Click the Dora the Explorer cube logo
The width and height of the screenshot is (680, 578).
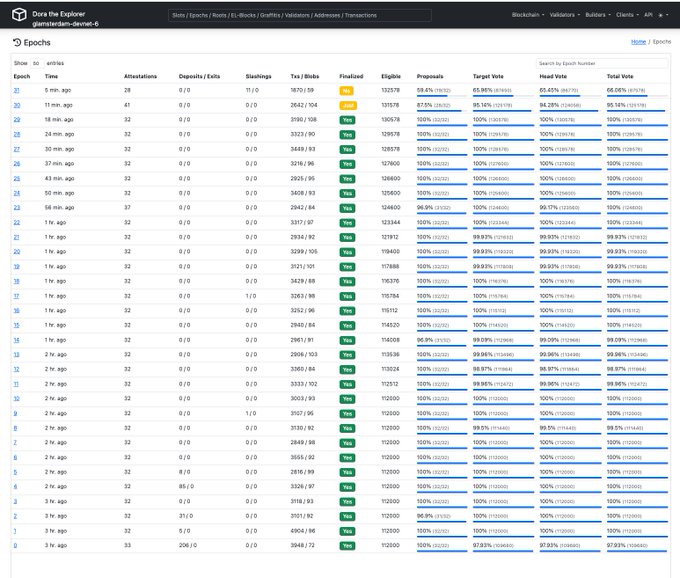click(19, 15)
